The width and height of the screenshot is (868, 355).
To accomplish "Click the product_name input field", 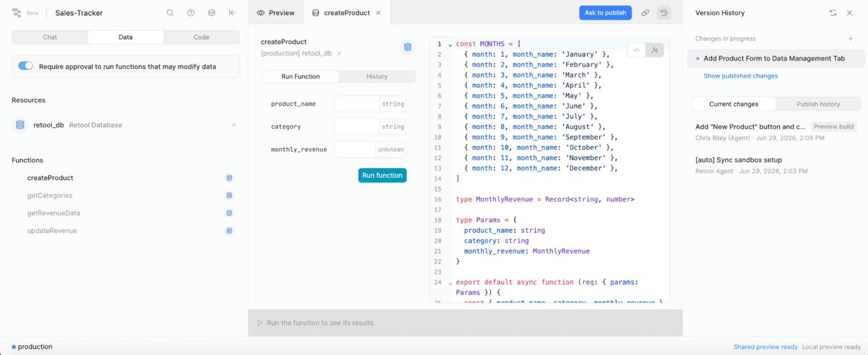I will tap(357, 104).
